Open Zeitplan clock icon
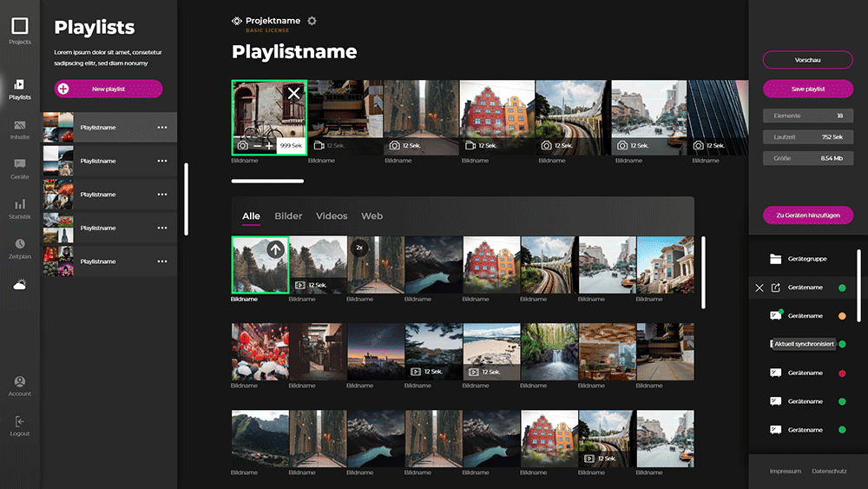 [19, 244]
